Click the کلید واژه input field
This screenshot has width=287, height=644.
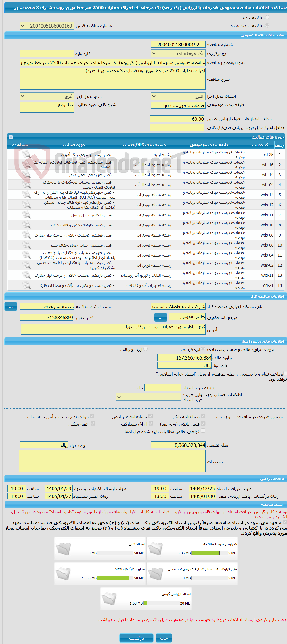(47, 53)
